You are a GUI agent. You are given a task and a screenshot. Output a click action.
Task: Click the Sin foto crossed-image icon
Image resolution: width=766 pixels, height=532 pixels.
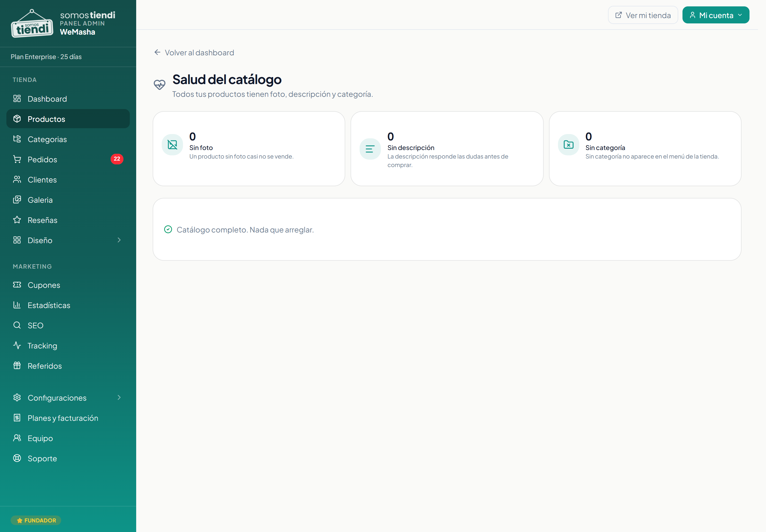[x=172, y=145]
